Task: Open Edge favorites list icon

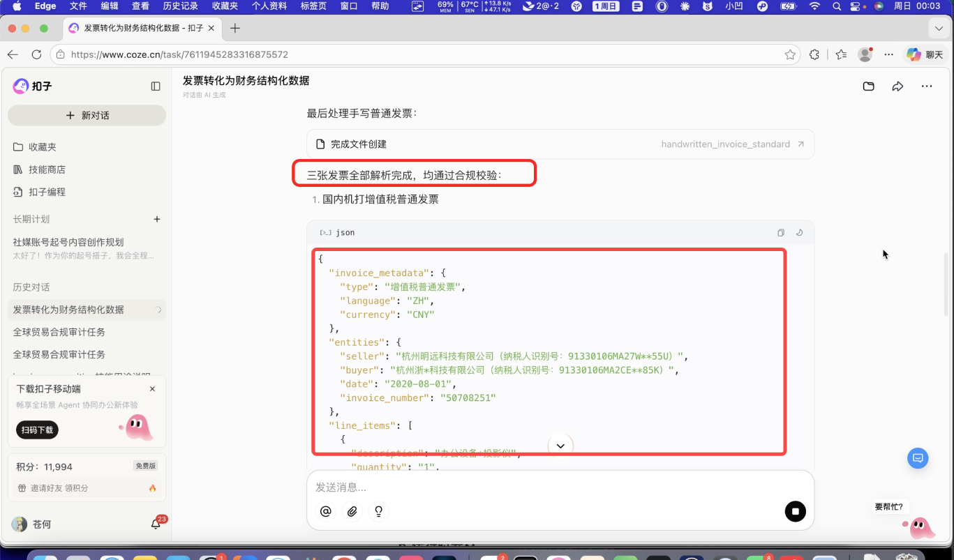Action: (x=841, y=54)
